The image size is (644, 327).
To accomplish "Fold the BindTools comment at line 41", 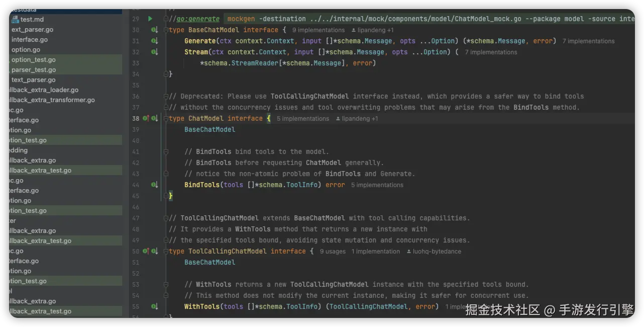I will coord(166,152).
